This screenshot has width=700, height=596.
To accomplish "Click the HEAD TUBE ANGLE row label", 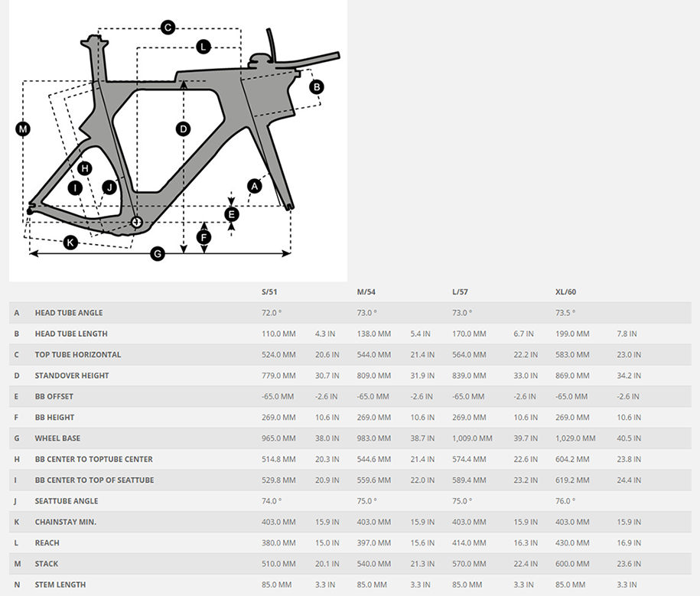I will coord(68,313).
